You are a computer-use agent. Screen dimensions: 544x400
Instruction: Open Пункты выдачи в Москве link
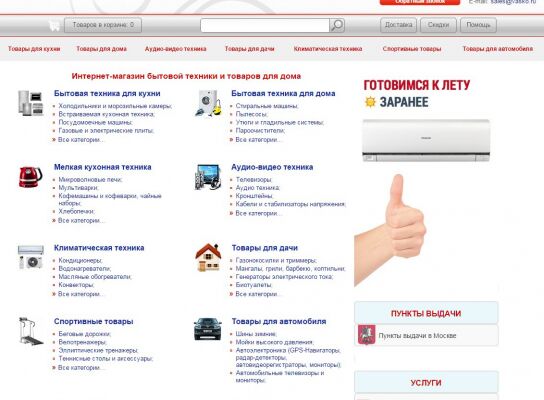tap(417, 336)
